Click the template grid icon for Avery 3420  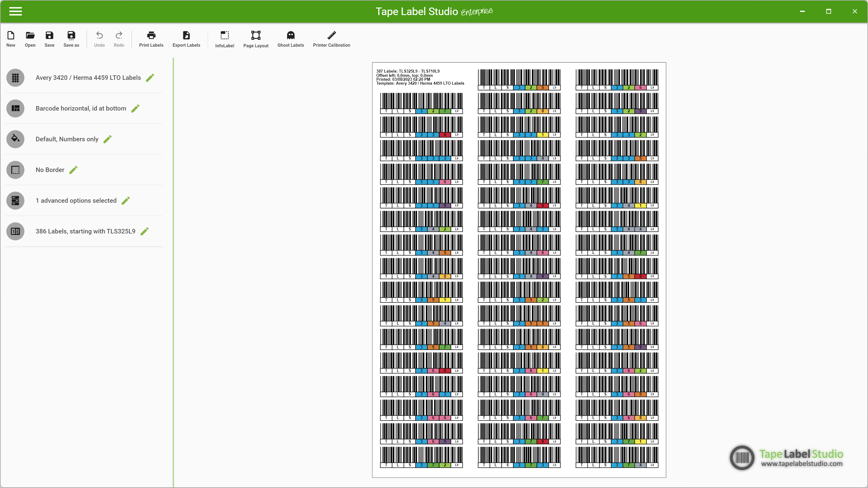click(15, 78)
